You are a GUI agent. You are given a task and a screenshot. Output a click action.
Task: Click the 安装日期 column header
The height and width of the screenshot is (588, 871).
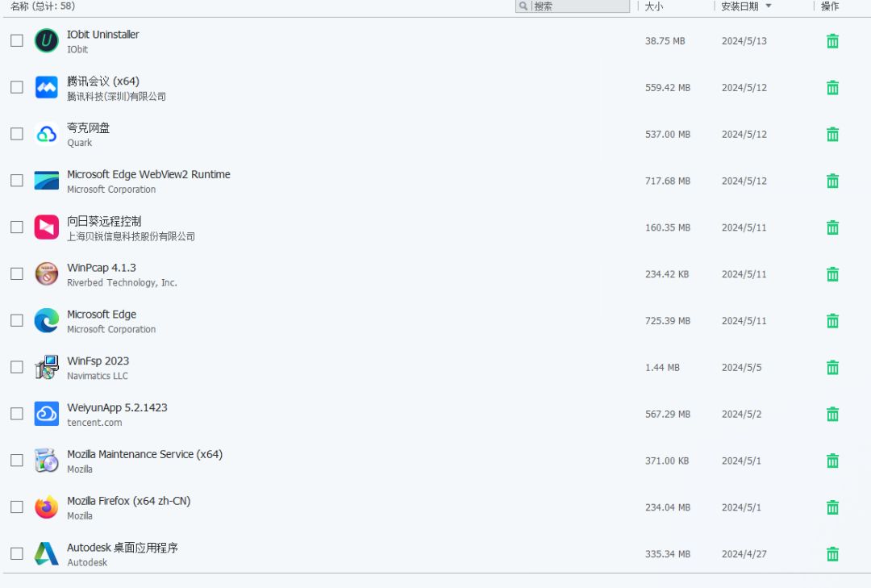[740, 6]
